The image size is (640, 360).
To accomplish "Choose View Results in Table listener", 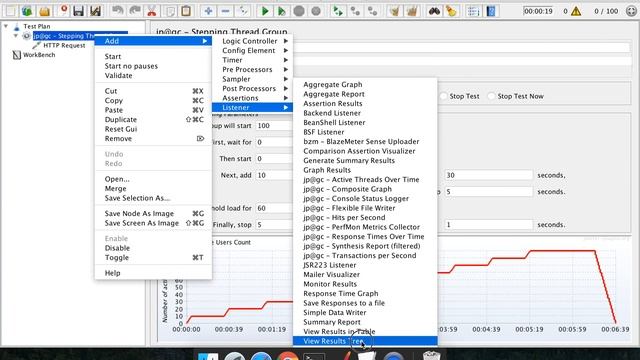I will (x=365, y=331).
